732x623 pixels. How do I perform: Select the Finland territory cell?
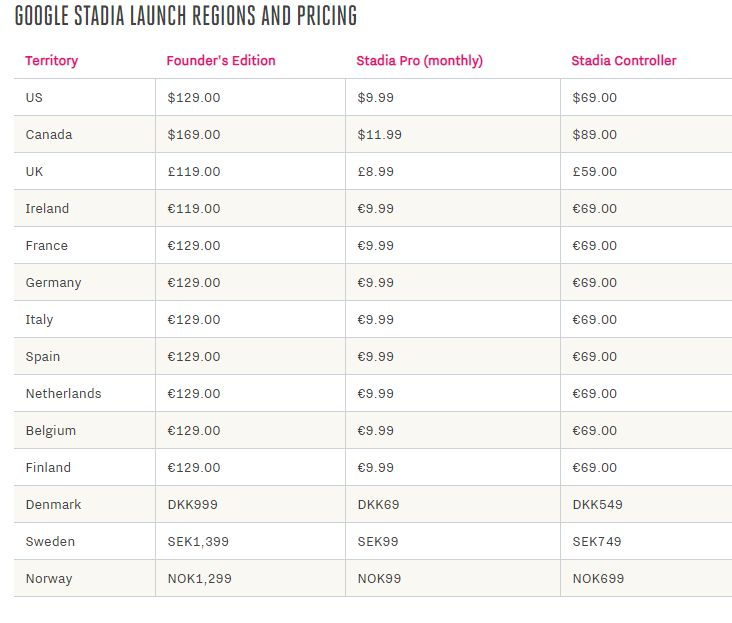(x=48, y=468)
